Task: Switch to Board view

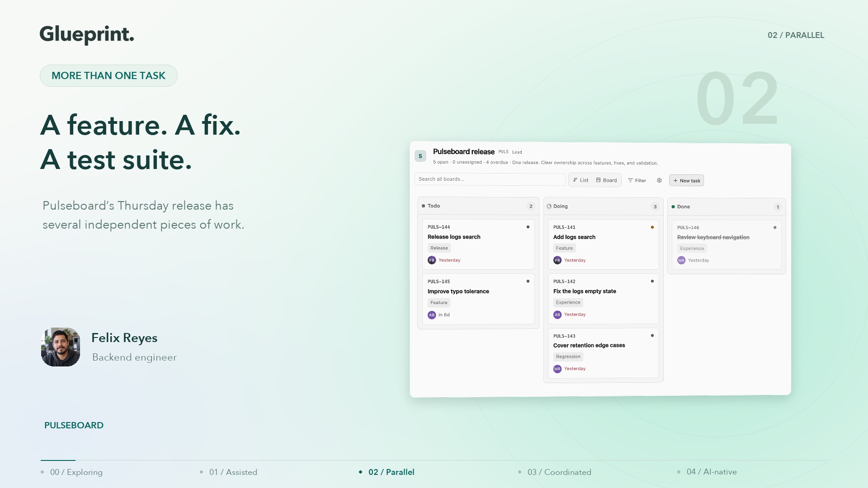Action: point(607,180)
